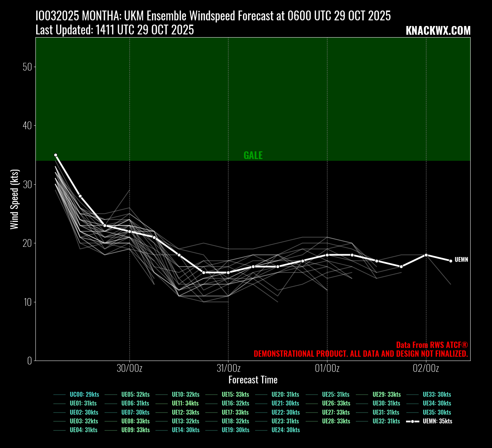Click the KNACKWX.COM watermark link
This screenshot has width=492, height=448.
(x=438, y=31)
